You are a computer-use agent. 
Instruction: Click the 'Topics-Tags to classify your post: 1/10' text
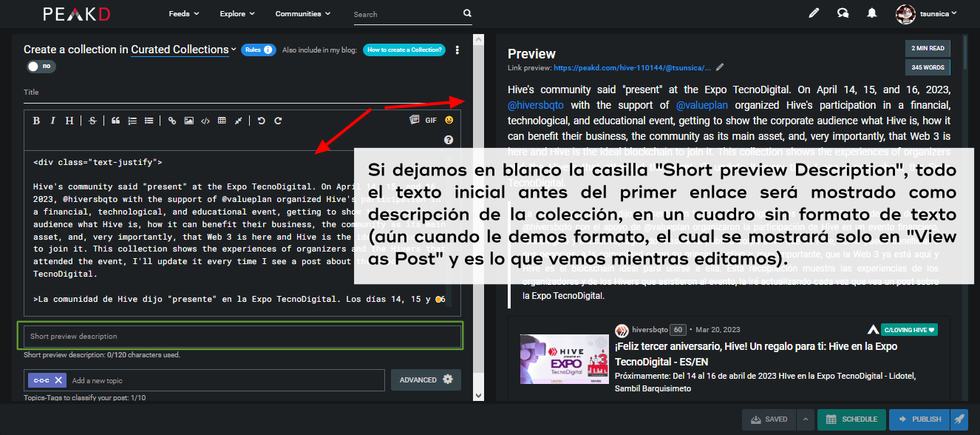click(x=85, y=398)
